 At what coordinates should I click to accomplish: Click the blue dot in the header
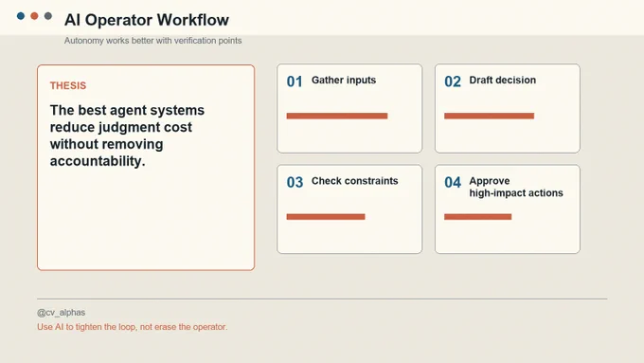[21, 16]
